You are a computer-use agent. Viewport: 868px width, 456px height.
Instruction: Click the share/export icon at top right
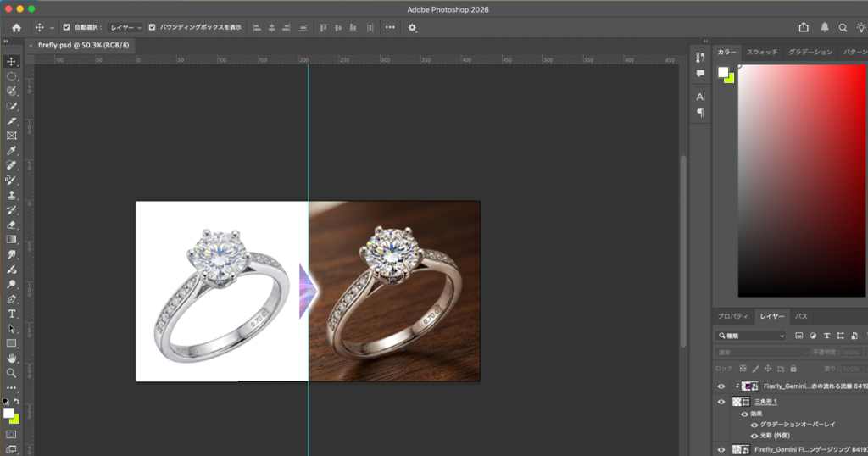(x=804, y=27)
